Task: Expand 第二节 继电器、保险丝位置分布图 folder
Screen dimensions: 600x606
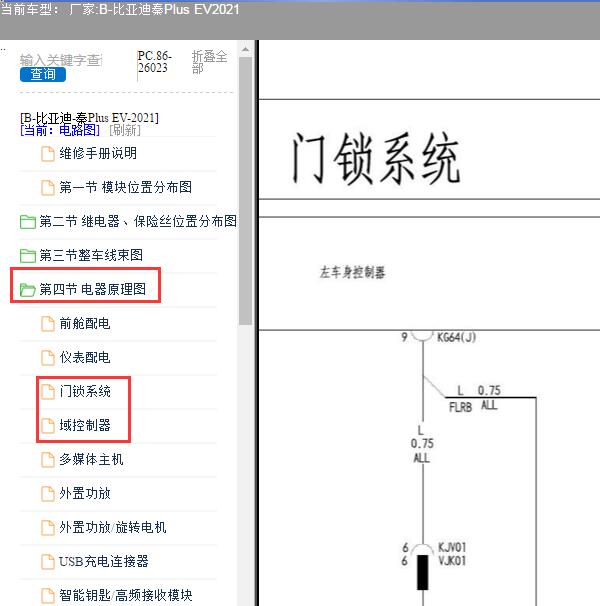Action: click(x=138, y=221)
